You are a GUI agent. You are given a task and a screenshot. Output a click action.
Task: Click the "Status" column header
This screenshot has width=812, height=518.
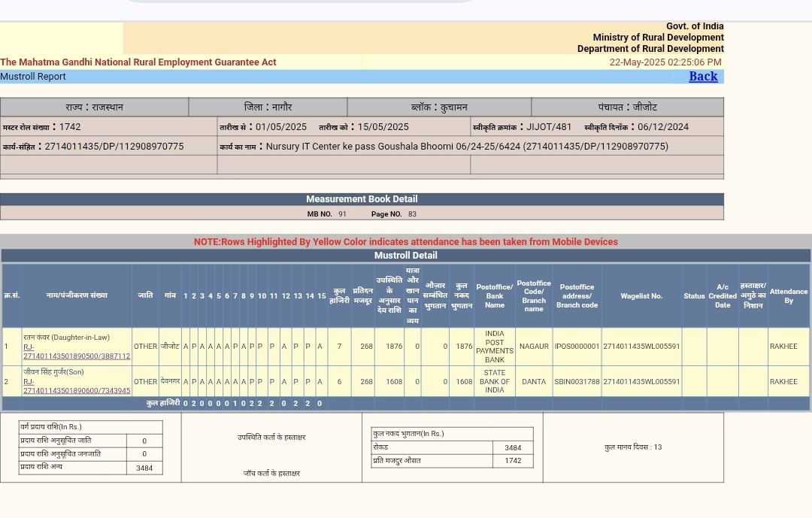pos(694,295)
